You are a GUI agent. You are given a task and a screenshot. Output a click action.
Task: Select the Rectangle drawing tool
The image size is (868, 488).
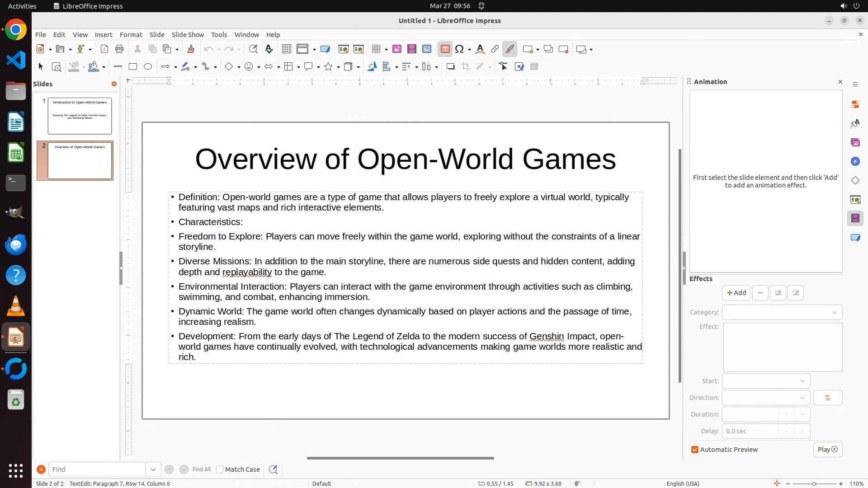pos(133,67)
